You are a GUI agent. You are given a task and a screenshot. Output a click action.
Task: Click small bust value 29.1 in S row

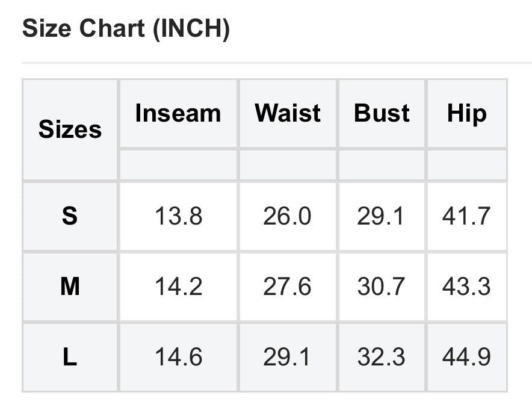[380, 216]
